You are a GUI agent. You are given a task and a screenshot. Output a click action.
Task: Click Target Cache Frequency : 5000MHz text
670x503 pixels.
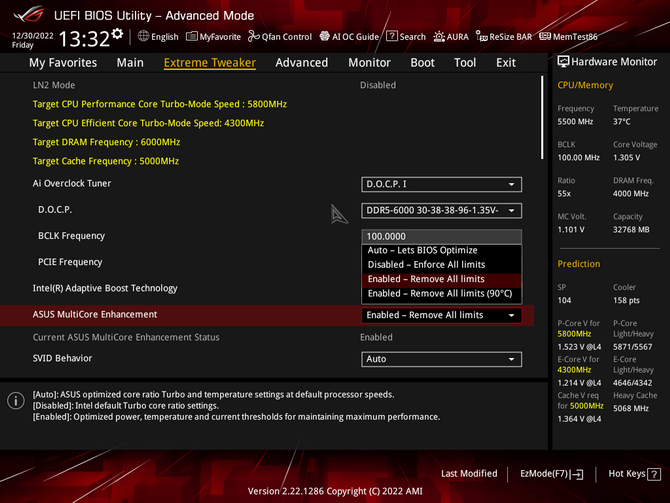(x=106, y=161)
